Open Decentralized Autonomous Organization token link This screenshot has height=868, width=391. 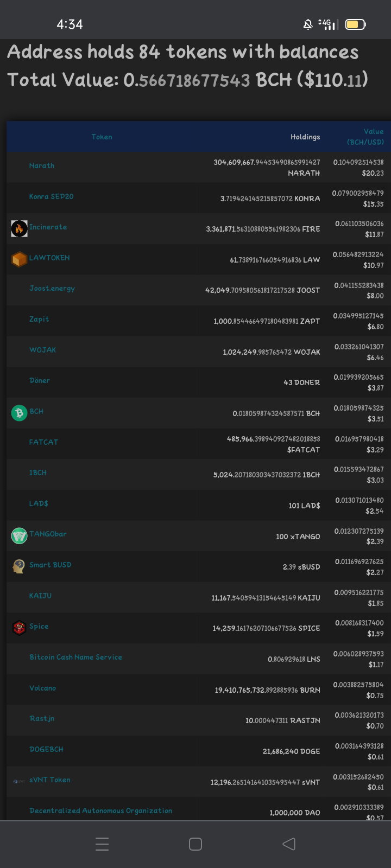100,810
